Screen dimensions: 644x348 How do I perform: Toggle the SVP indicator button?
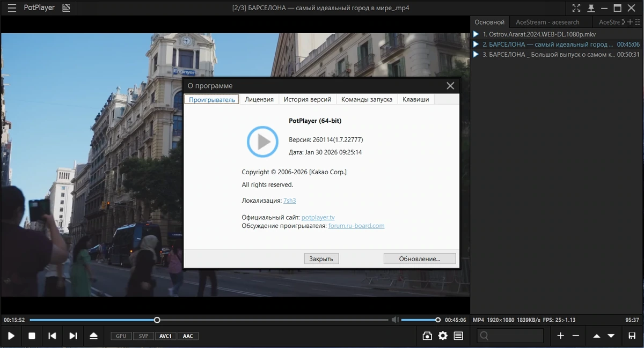coord(143,336)
